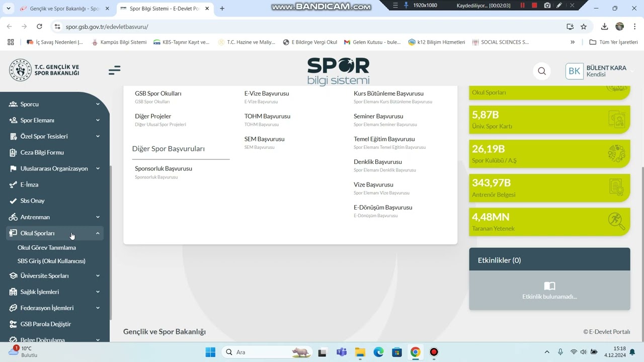Click the Etkinlikler empty-state book icon
Viewport: 644px width, 362px height.
[549, 286]
